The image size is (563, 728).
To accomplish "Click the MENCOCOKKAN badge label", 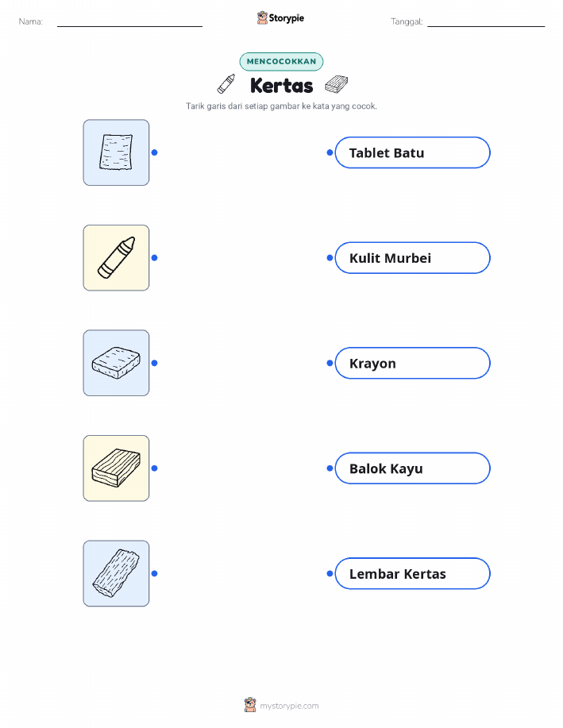I will 281,61.
